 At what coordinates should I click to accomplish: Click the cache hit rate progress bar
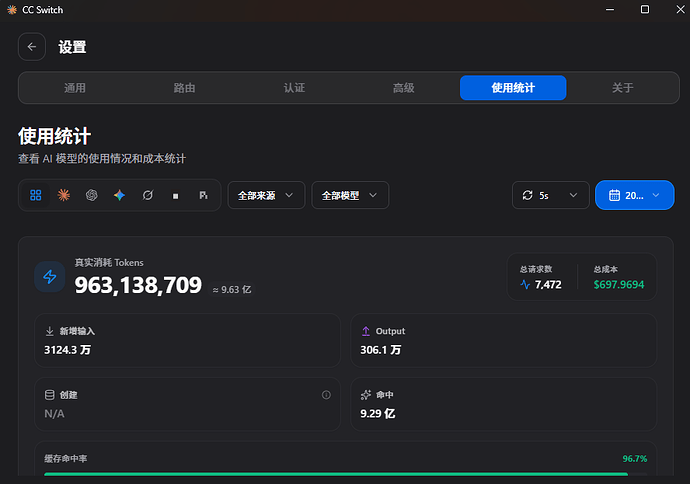(345, 474)
